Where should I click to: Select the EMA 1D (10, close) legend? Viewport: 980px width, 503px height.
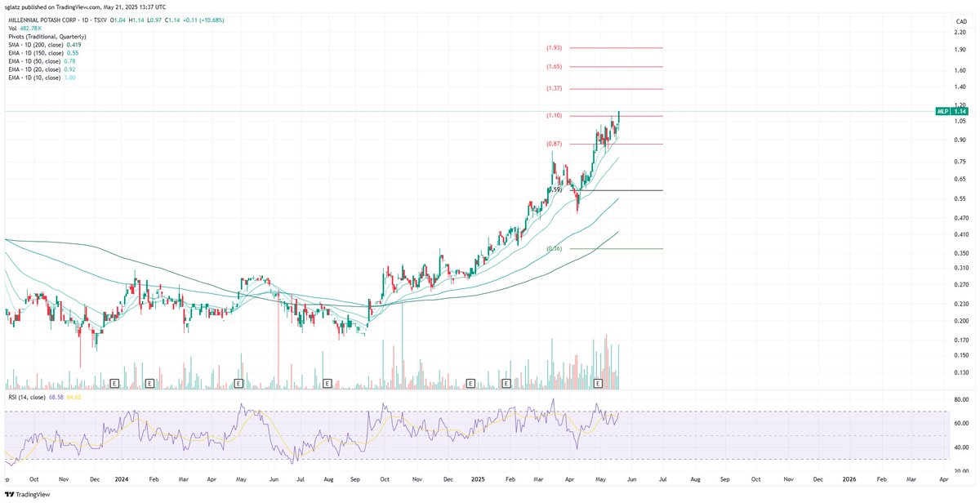[x=41, y=78]
